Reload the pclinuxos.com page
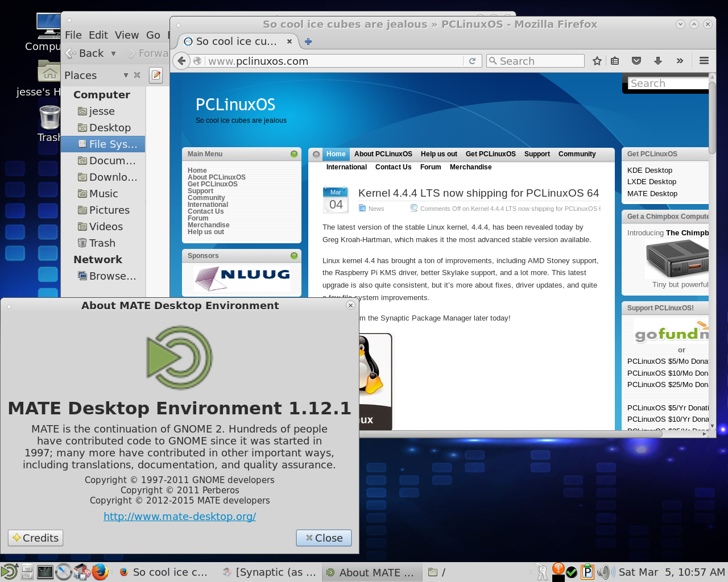Viewport: 728px width, 582px height. point(472,61)
